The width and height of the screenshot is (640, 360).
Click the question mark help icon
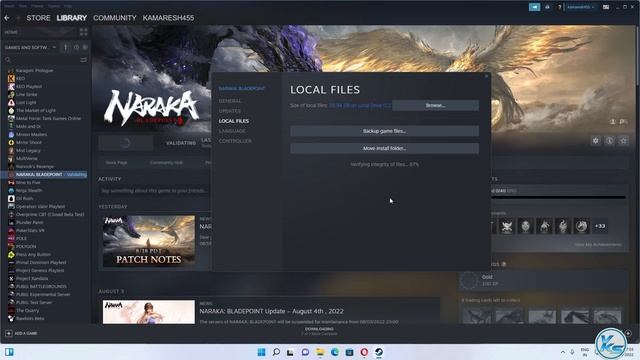[x=560, y=7]
